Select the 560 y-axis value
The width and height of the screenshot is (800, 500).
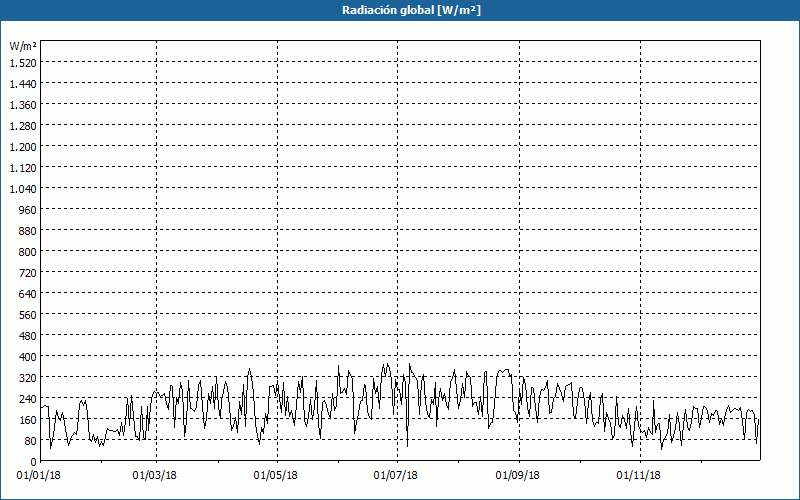pyautogui.click(x=29, y=315)
